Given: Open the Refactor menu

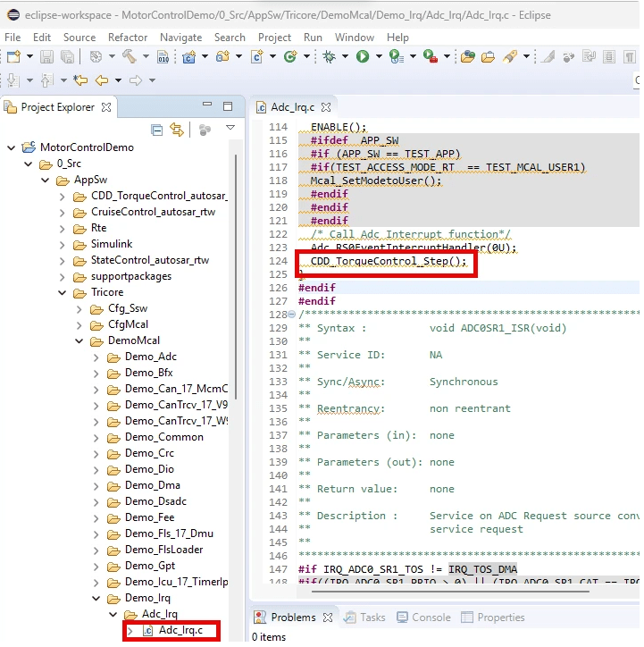Looking at the screenshot, I should 128,38.
